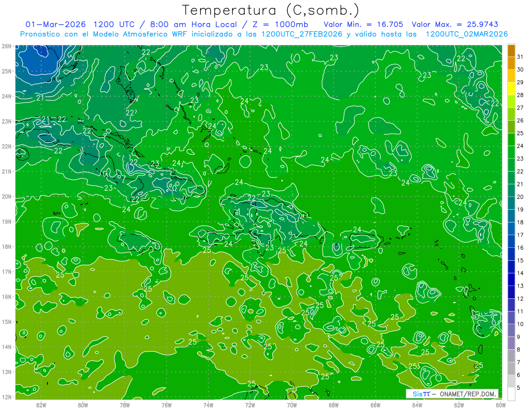Click the colorbar legend value 13
Viewport: 532px width, 411px height.
click(x=520, y=286)
